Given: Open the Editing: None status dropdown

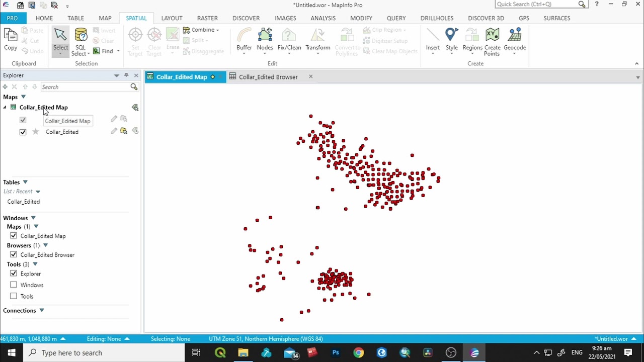Looking at the screenshot, I should 108,339.
